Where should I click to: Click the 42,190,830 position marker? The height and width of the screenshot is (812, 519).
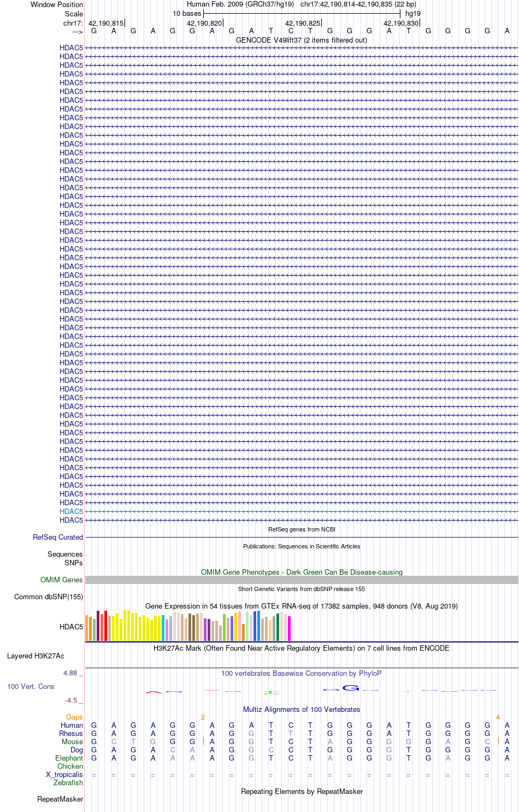pyautogui.click(x=401, y=23)
